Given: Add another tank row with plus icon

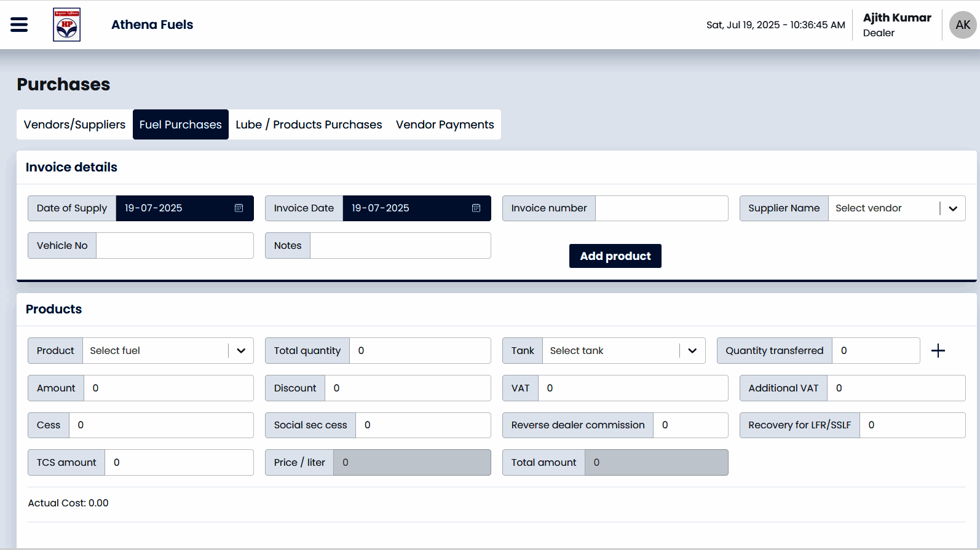Looking at the screenshot, I should click(938, 351).
